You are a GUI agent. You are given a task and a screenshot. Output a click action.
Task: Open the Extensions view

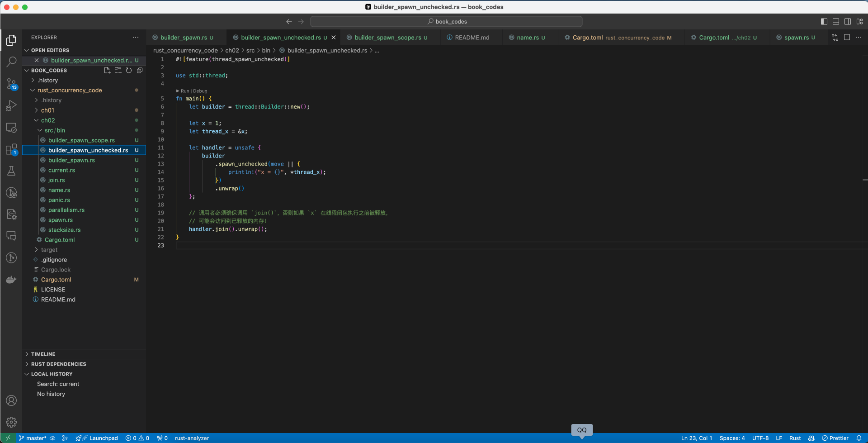pos(11,149)
